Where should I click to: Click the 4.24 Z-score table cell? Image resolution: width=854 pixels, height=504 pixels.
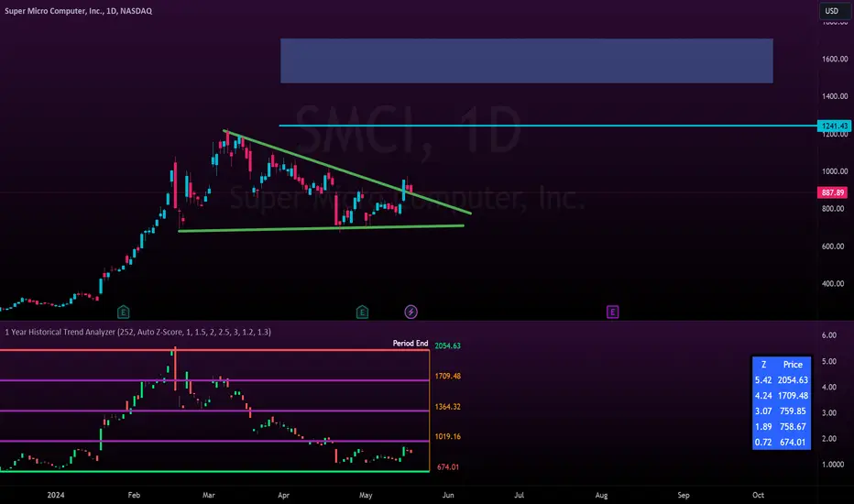(763, 396)
